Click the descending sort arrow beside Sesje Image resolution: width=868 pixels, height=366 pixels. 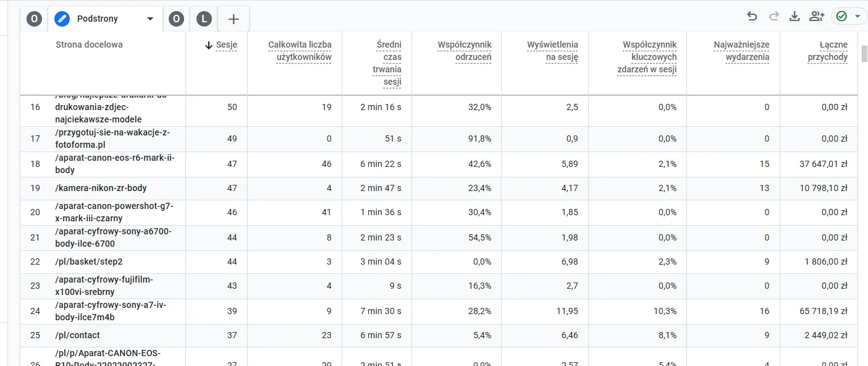[208, 45]
